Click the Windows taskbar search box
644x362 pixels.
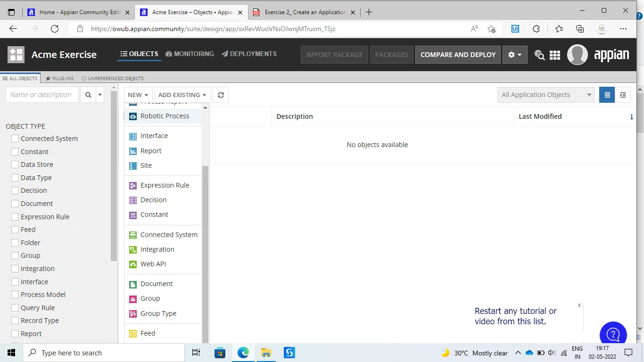click(104, 353)
